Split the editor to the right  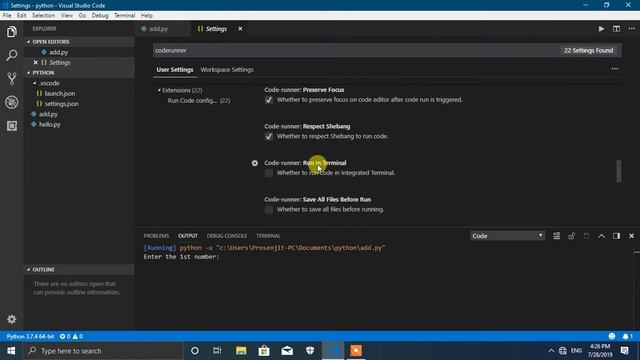tap(616, 29)
